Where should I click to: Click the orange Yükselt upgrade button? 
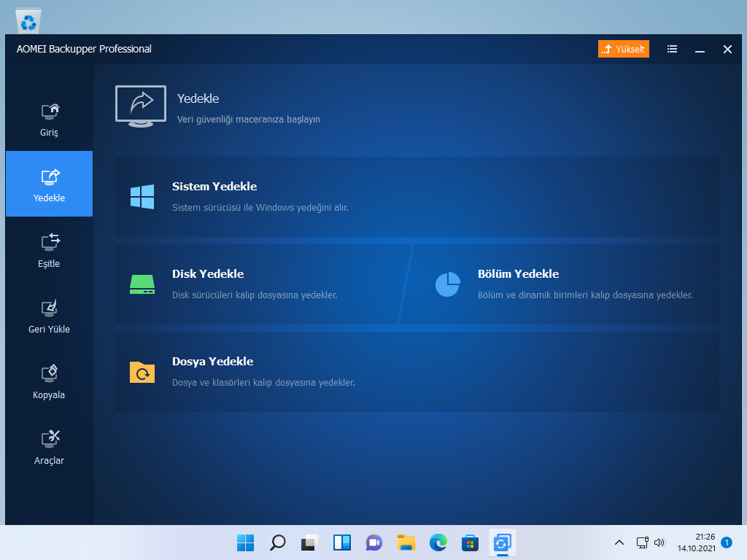[623, 49]
